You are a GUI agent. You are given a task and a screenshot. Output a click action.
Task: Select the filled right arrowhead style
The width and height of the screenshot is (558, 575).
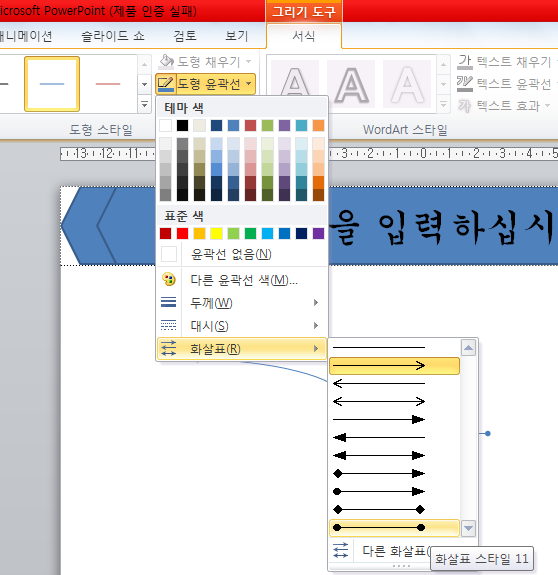[x=394, y=420]
